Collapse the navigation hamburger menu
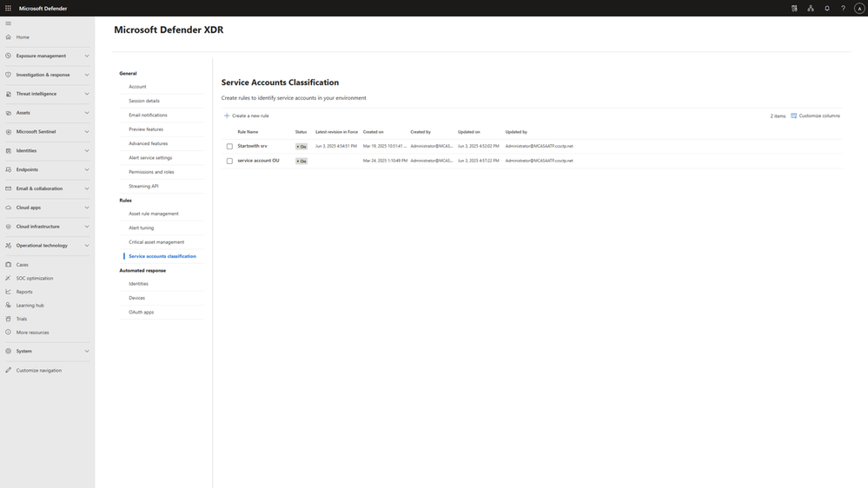The image size is (868, 488). point(9,23)
